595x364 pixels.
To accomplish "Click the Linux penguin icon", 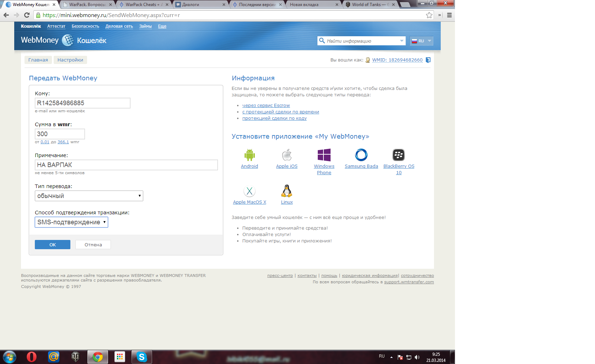I will 287,191.
